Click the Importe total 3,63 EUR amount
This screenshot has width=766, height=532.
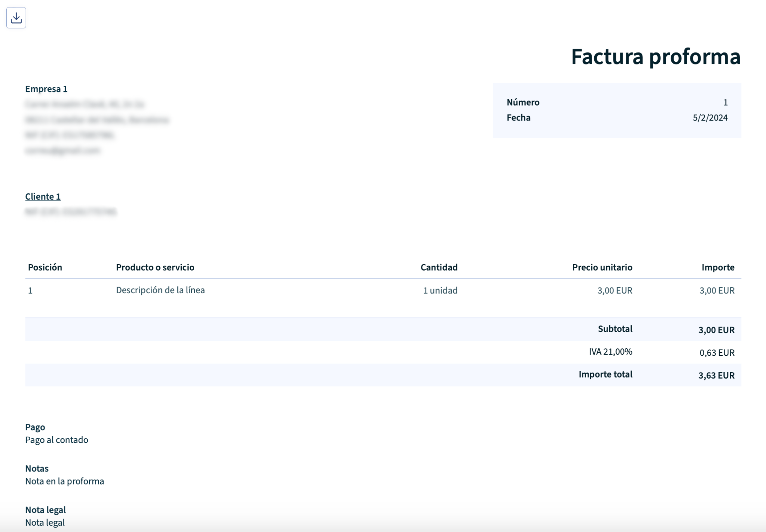[716, 375]
